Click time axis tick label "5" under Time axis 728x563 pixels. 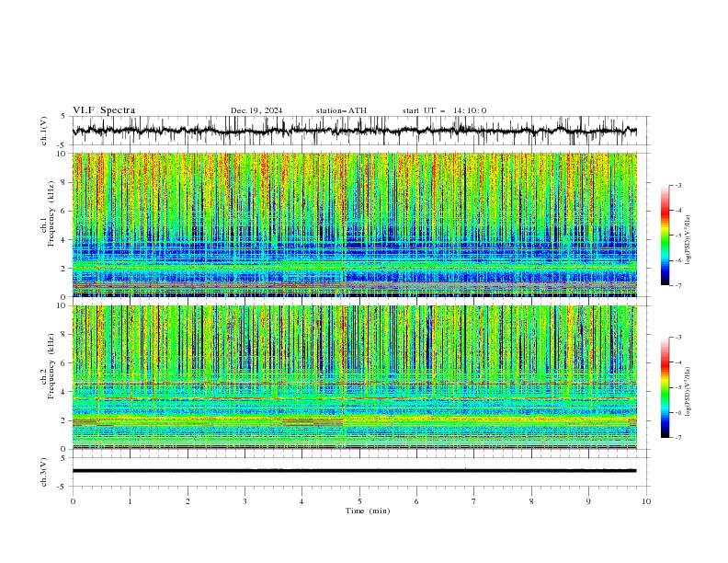tap(359, 501)
